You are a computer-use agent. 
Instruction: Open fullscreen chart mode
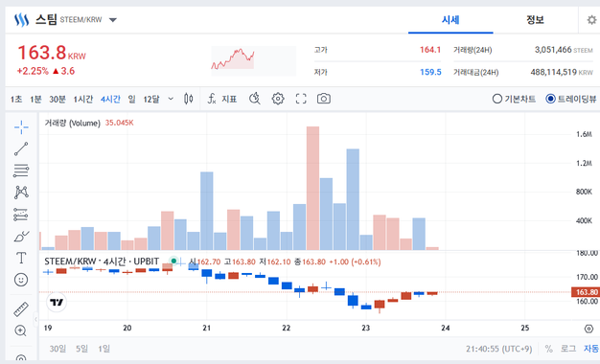(x=301, y=99)
